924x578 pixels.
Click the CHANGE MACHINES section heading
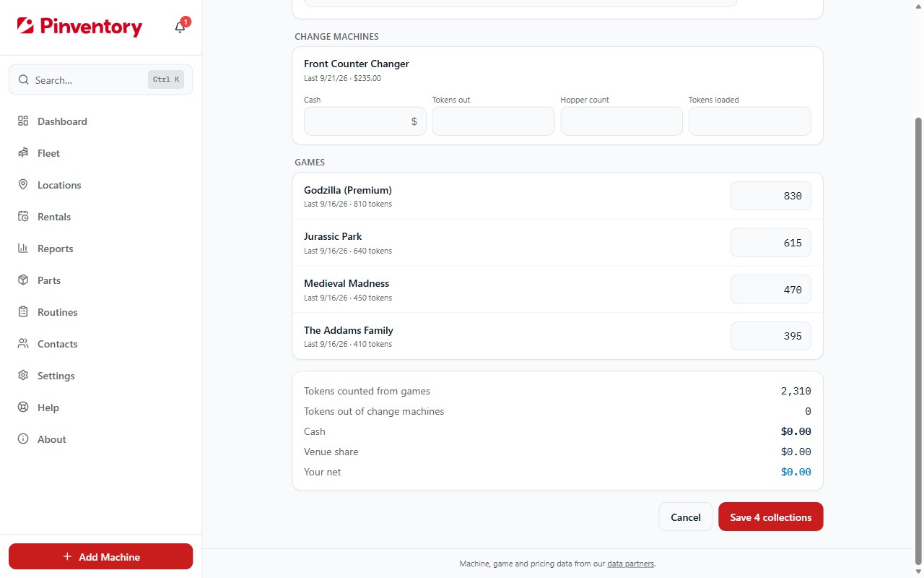[x=336, y=37]
